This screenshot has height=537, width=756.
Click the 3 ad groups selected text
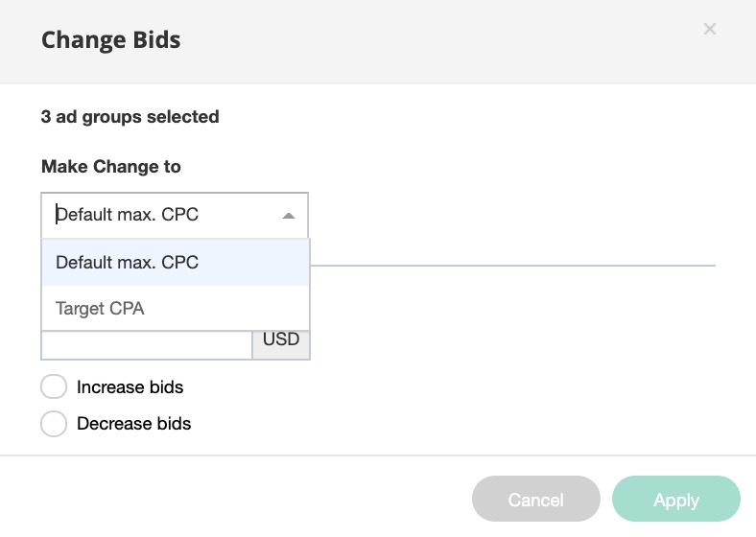pyautogui.click(x=130, y=117)
